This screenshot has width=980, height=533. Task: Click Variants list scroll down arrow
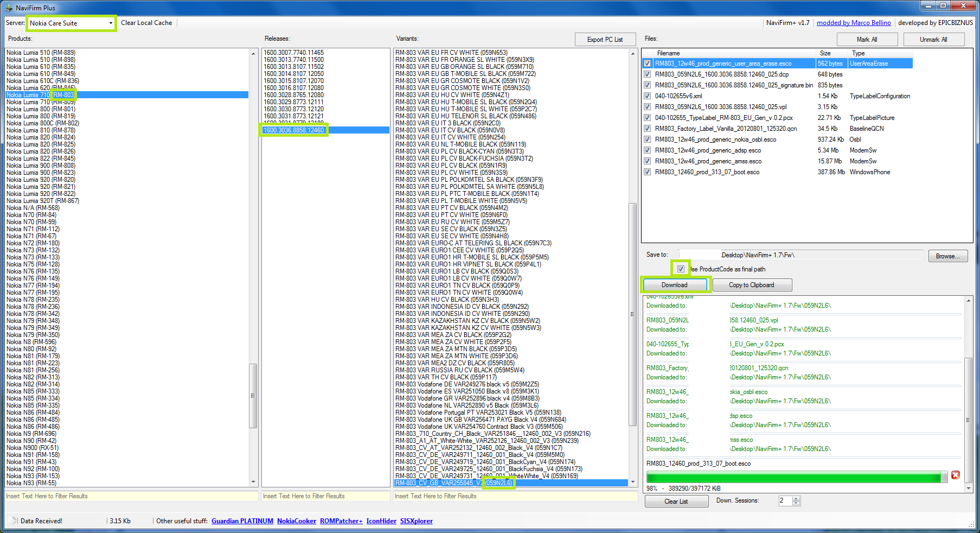tap(632, 482)
